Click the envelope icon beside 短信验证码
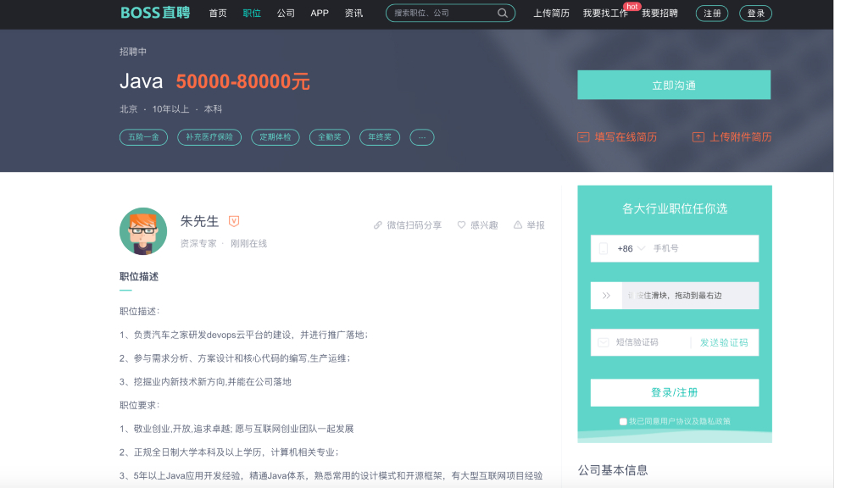The image size is (868, 488). tap(604, 342)
